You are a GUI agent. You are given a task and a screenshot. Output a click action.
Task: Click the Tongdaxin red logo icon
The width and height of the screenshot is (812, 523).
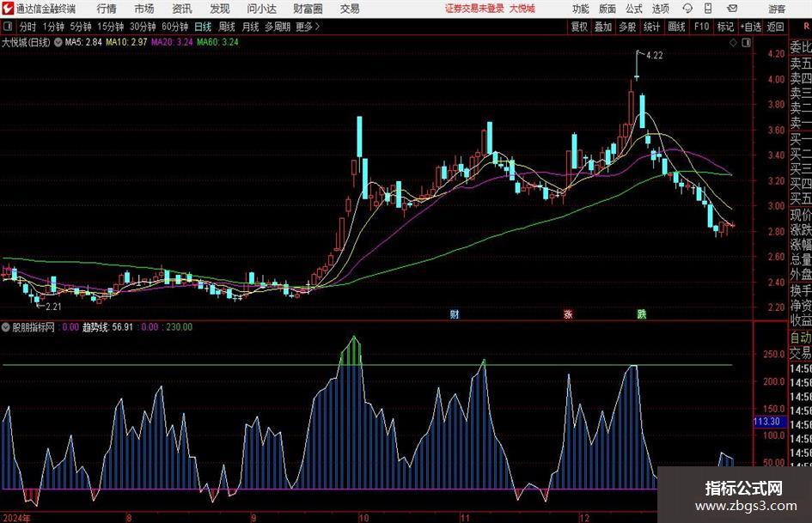[x=8, y=9]
